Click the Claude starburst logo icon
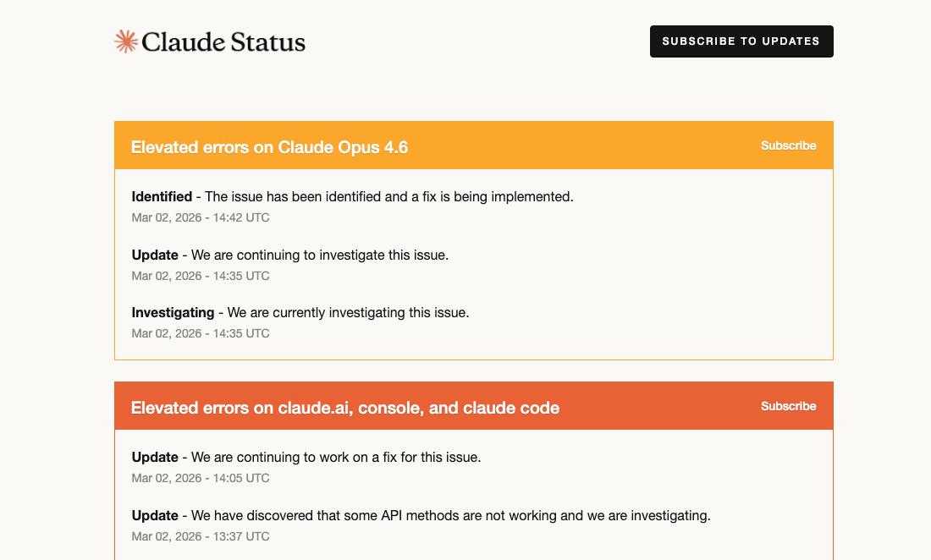Viewport: 931px width, 560px height. (126, 41)
